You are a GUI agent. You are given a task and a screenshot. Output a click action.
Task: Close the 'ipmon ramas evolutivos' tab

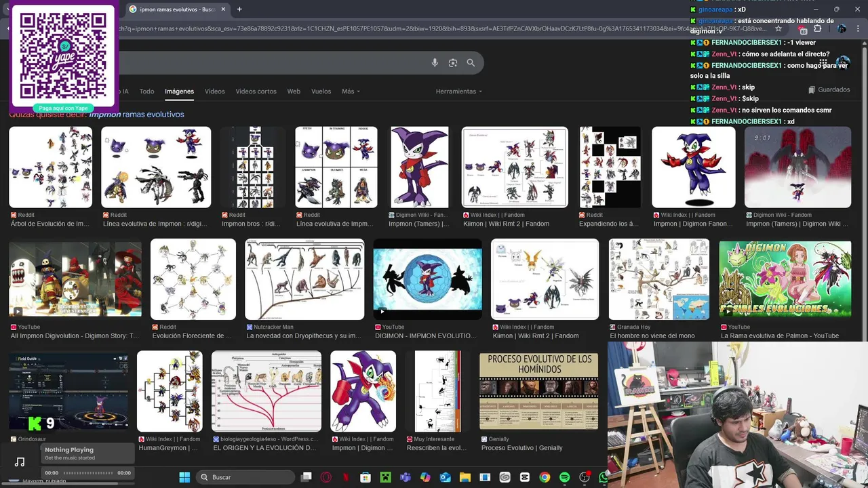(223, 9)
